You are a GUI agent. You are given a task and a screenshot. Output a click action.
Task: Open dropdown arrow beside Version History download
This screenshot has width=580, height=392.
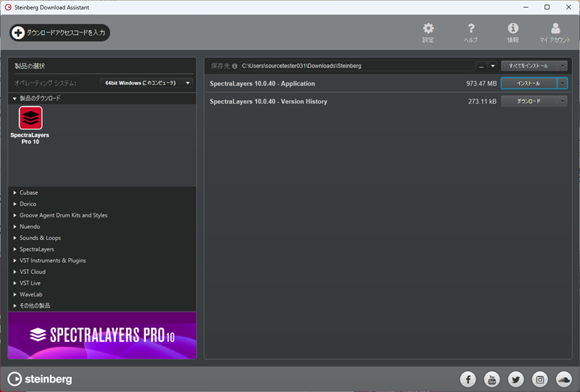pyautogui.click(x=563, y=101)
